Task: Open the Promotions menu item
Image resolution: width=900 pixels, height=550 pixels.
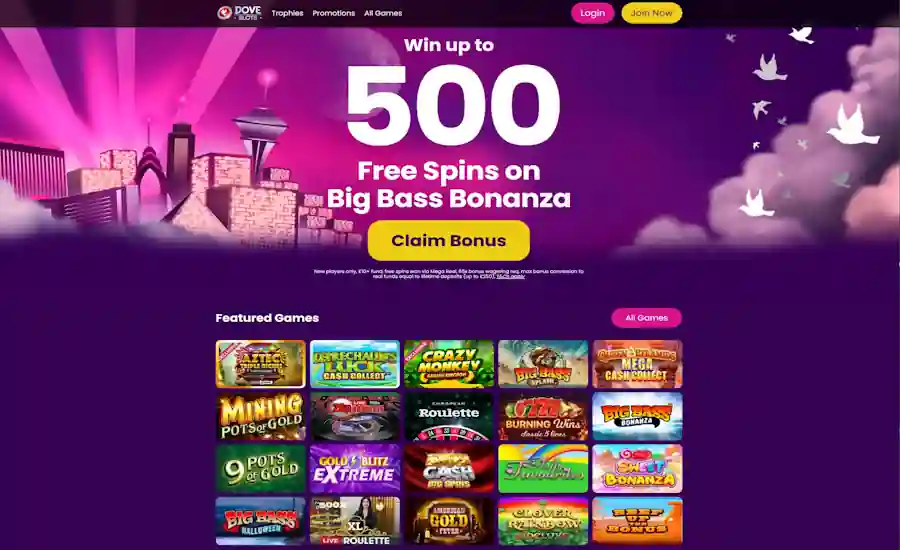Action: 333,13
